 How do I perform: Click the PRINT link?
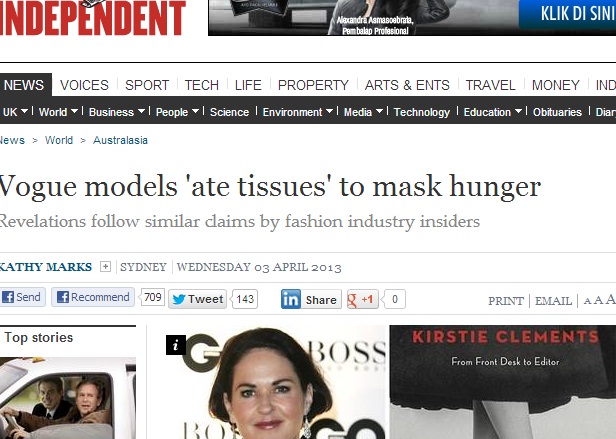coord(506,301)
